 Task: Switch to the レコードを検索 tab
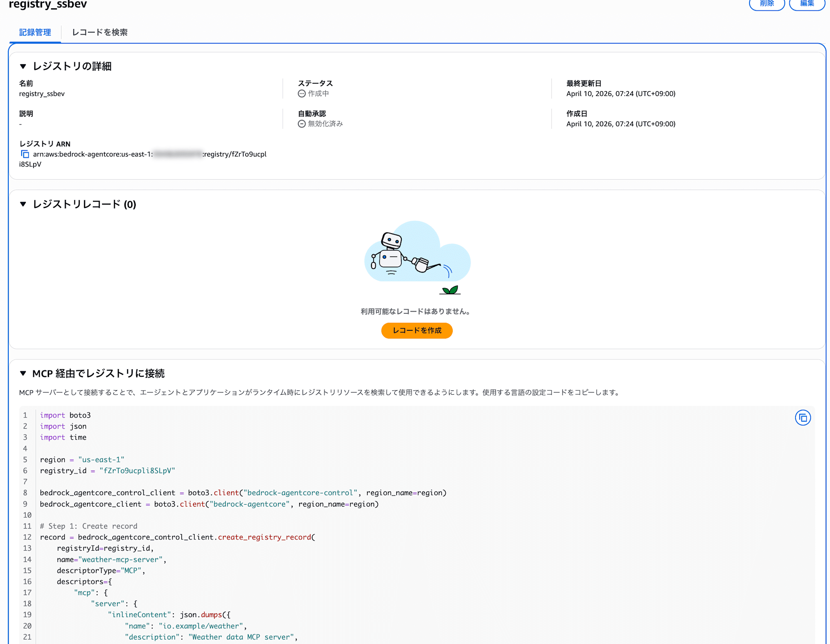(100, 32)
